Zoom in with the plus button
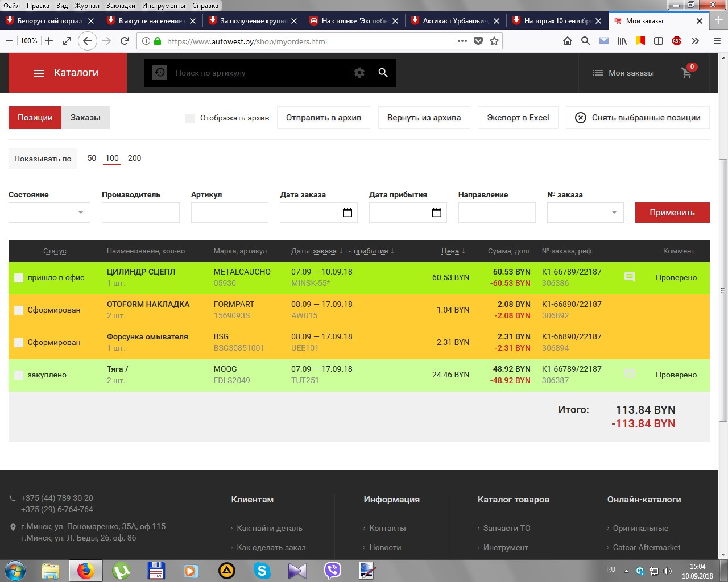Viewport: 728px width, 582px height. coord(49,41)
